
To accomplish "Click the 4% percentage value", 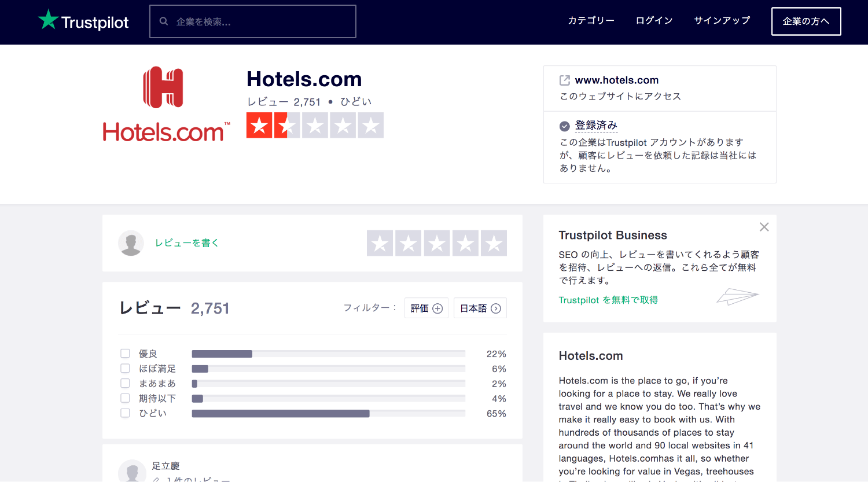I will click(x=499, y=399).
